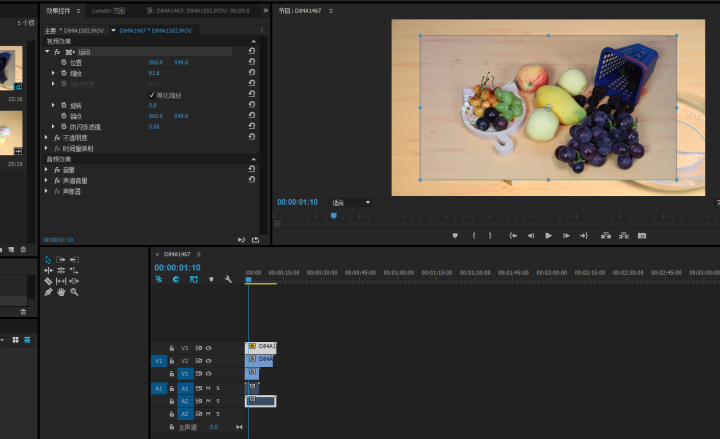The image size is (720, 439).
Task: Expand the 声像器 panner effect
Action: (46, 191)
